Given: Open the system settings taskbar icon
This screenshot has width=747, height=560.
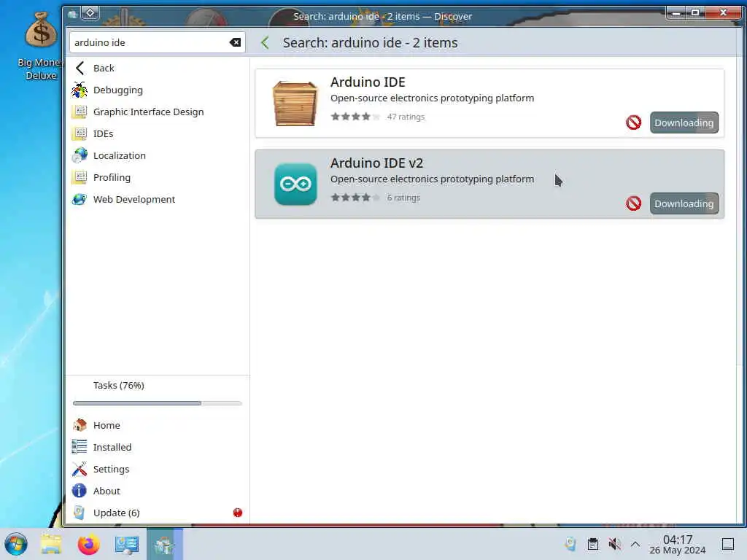Looking at the screenshot, I should (x=127, y=544).
